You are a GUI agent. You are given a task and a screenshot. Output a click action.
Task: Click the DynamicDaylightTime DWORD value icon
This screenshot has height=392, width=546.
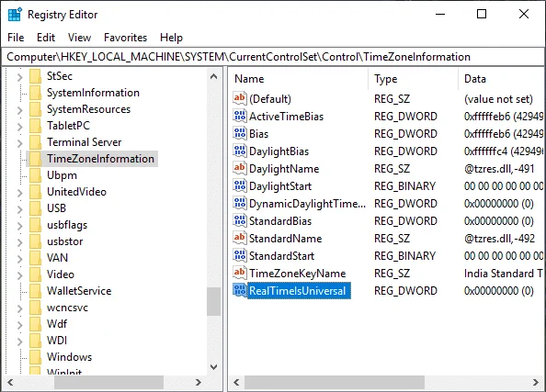(240, 203)
